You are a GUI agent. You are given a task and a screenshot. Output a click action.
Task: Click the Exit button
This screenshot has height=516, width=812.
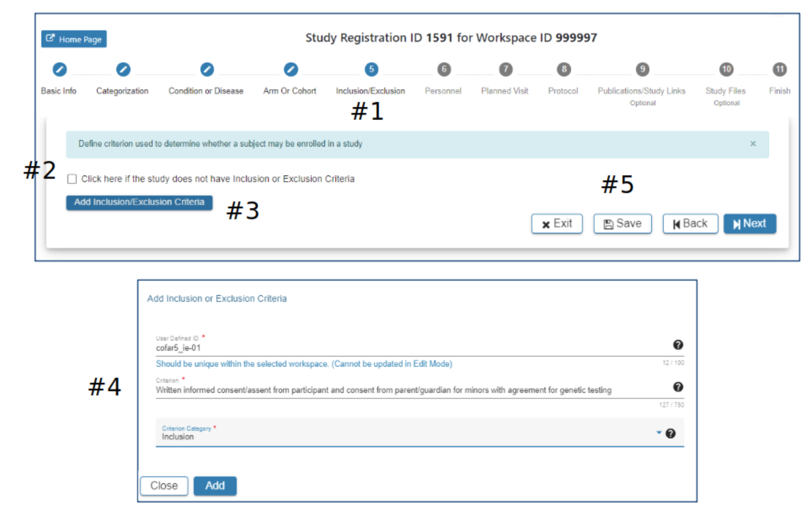[x=557, y=224]
